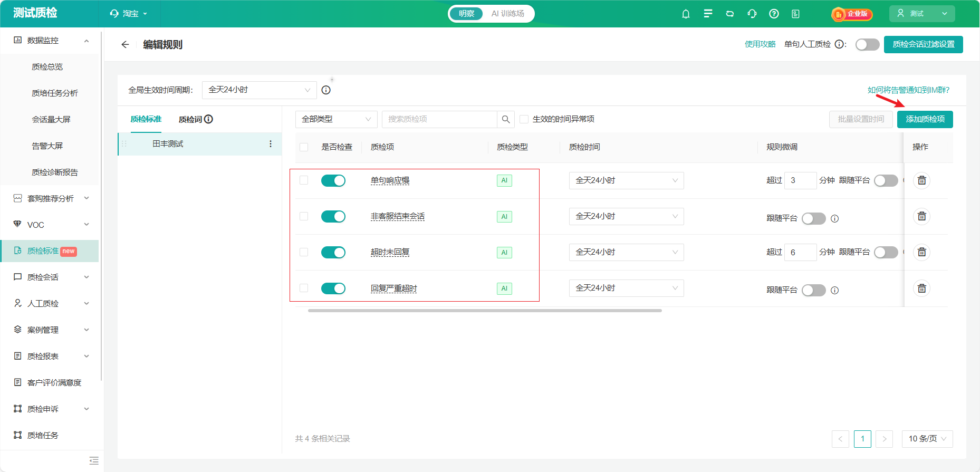Click the 添加质检项 button
Viewport: 980px width, 472px height.
925,119
